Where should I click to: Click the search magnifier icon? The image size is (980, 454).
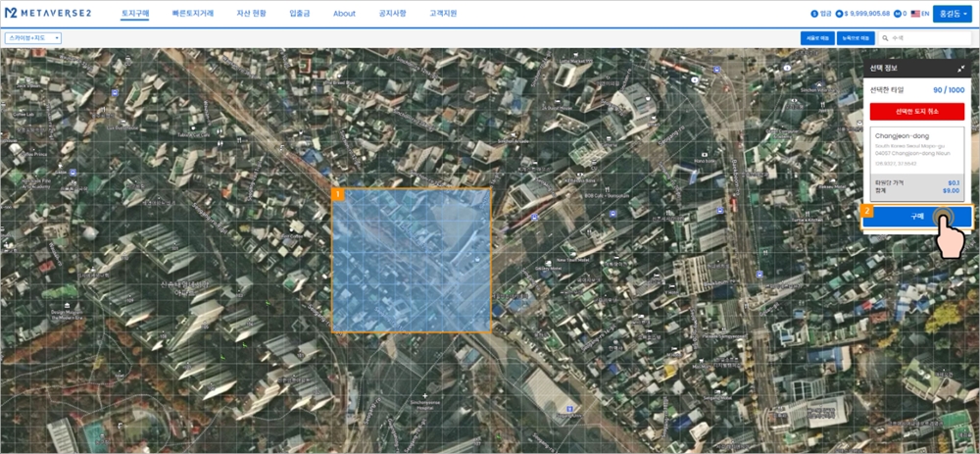pyautogui.click(x=884, y=38)
